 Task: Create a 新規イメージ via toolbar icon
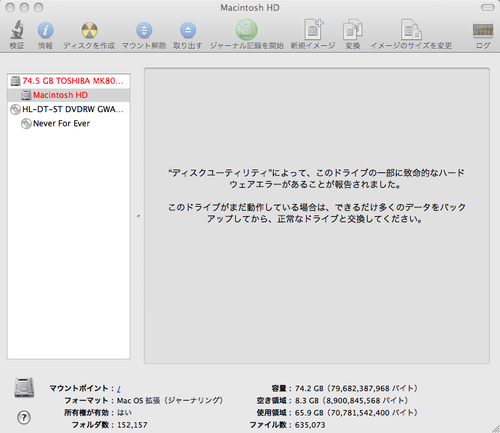tap(313, 30)
